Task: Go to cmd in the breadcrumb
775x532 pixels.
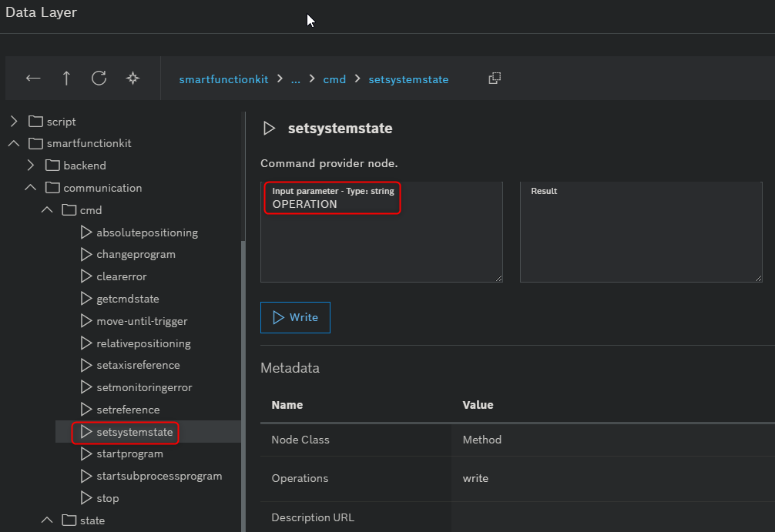Action: click(x=334, y=79)
